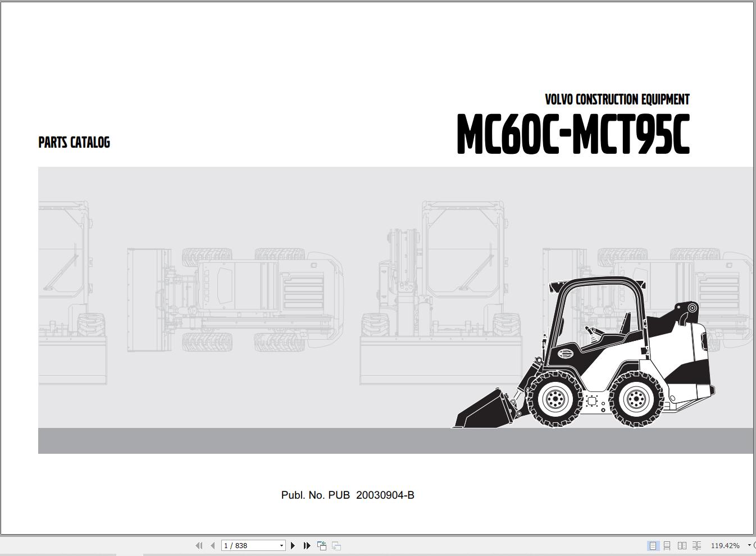Toggle continuous scrolling mode on

pos(667,545)
